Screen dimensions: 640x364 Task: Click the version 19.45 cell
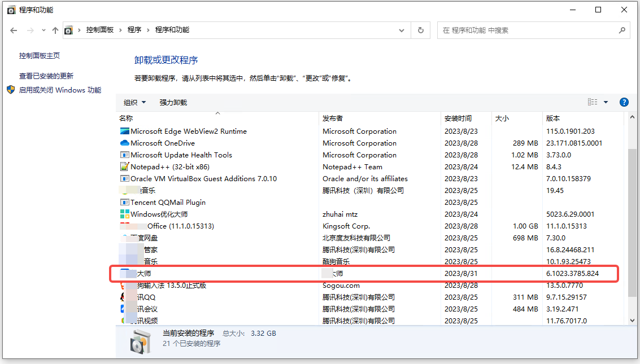pos(555,190)
